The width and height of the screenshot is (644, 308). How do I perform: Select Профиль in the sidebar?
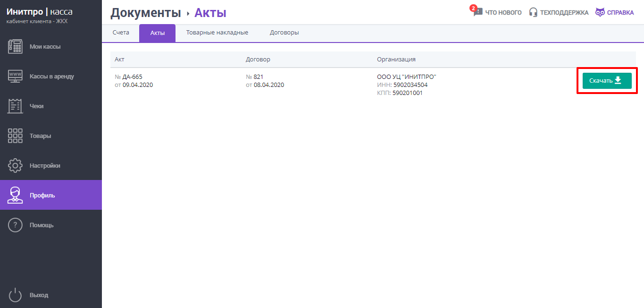click(x=51, y=195)
